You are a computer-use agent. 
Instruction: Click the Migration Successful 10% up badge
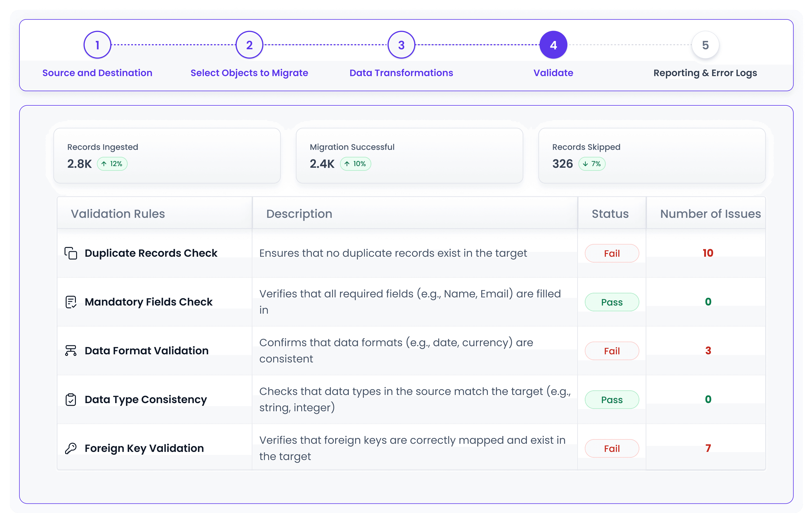pos(355,164)
